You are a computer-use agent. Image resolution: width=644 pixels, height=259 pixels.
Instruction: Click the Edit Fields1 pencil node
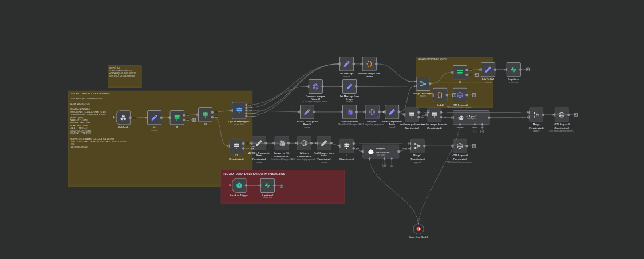pos(488,70)
